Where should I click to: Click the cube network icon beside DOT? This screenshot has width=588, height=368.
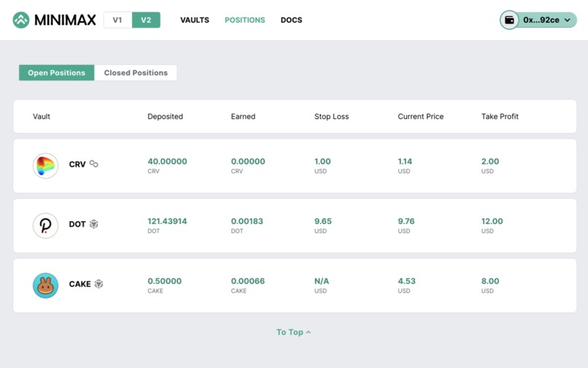(x=94, y=224)
